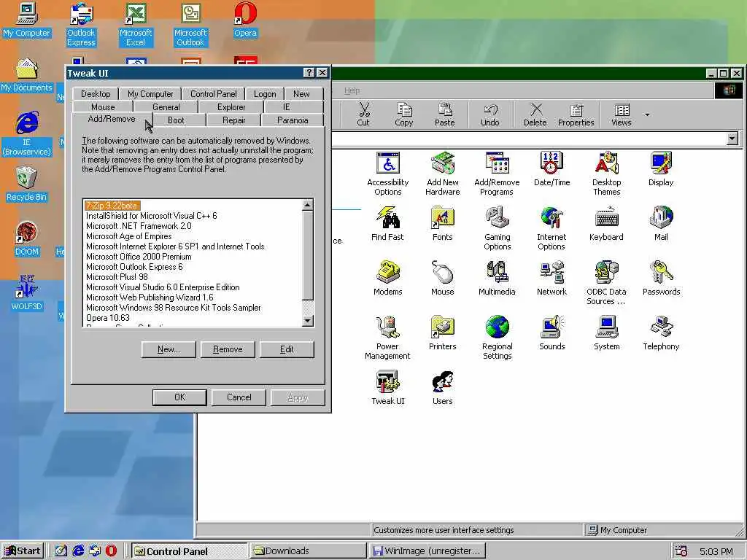Select Microsoft Office 2000 Premium entry
Image resolution: width=747 pixels, height=560 pixels.
pos(139,257)
